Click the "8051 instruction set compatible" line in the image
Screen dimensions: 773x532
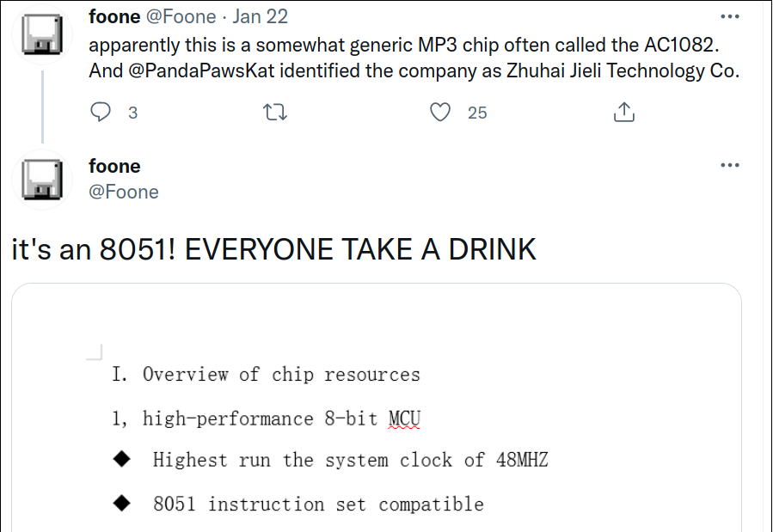(x=318, y=504)
